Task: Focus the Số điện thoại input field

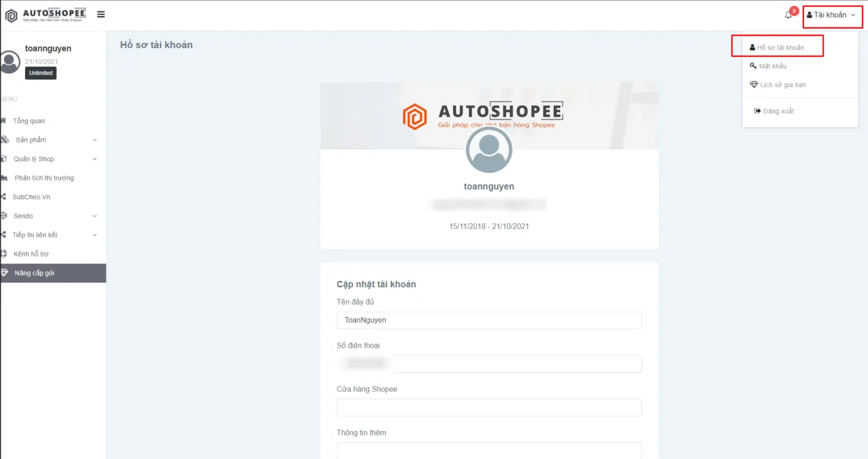Action: click(x=489, y=364)
